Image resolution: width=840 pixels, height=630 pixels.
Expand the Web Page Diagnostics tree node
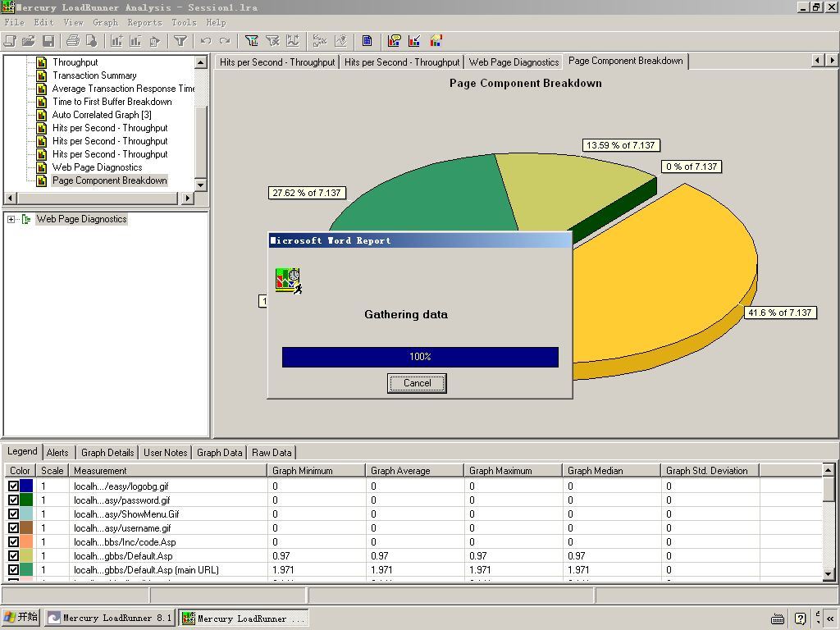click(x=11, y=219)
